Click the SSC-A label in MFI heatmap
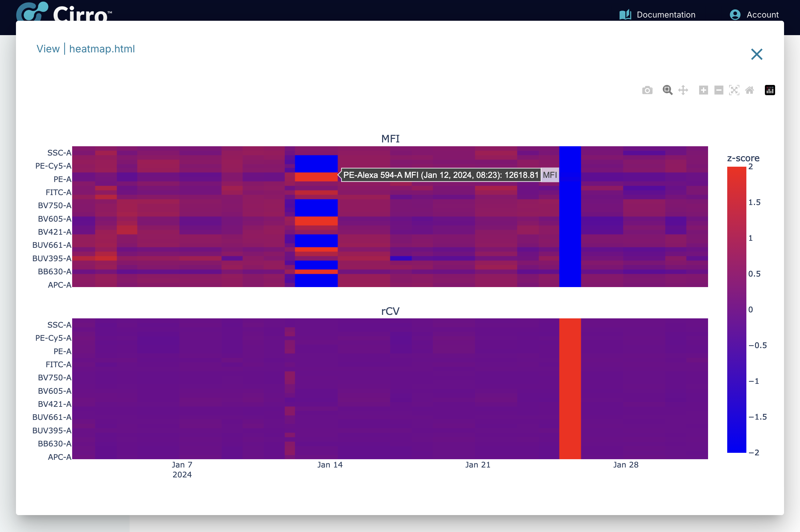Viewport: 800px width, 532px height. [x=59, y=153]
